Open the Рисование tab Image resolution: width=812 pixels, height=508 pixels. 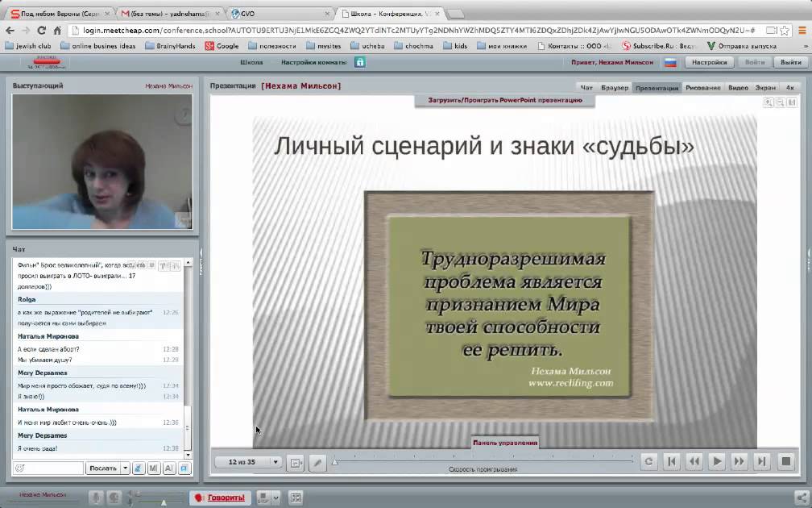(x=702, y=88)
